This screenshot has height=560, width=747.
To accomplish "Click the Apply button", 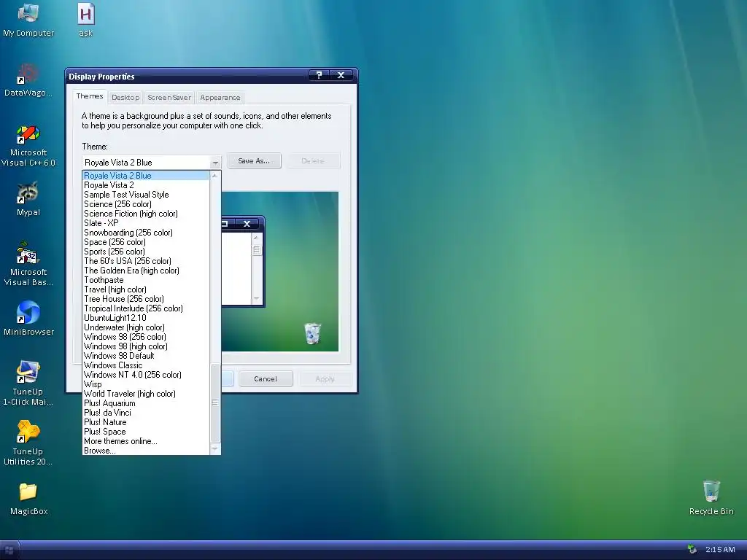I will pyautogui.click(x=325, y=379).
